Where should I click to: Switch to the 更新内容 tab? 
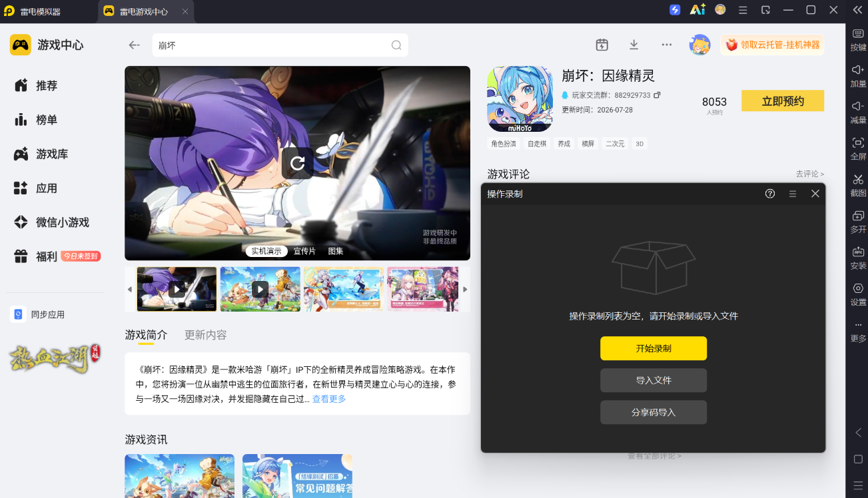[206, 335]
